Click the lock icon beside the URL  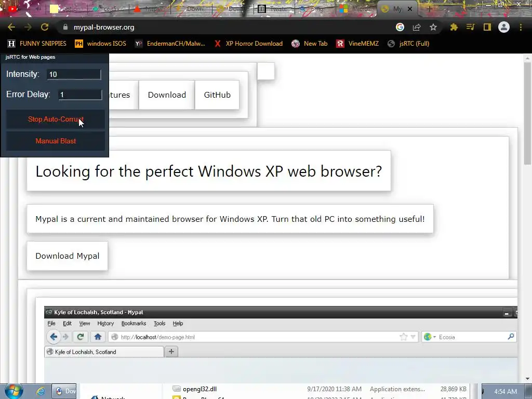65,27
